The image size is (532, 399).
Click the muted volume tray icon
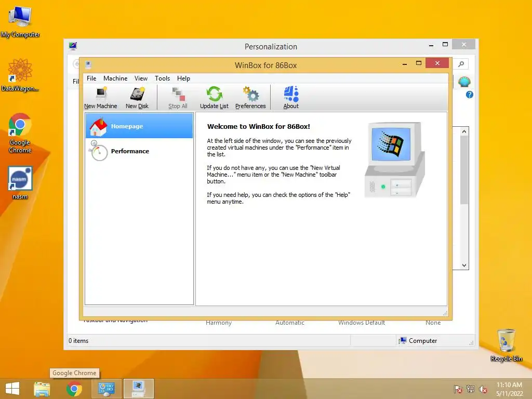(483, 389)
